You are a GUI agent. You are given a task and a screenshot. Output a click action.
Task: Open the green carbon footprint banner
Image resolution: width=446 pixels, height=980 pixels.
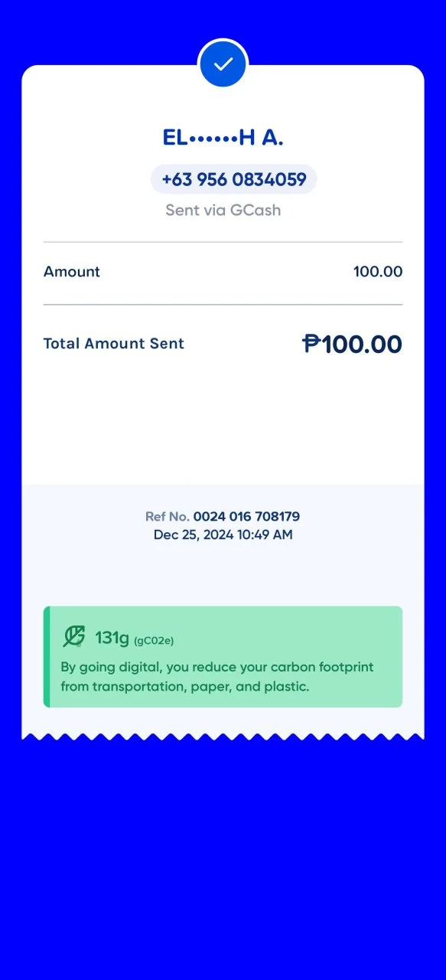click(223, 657)
